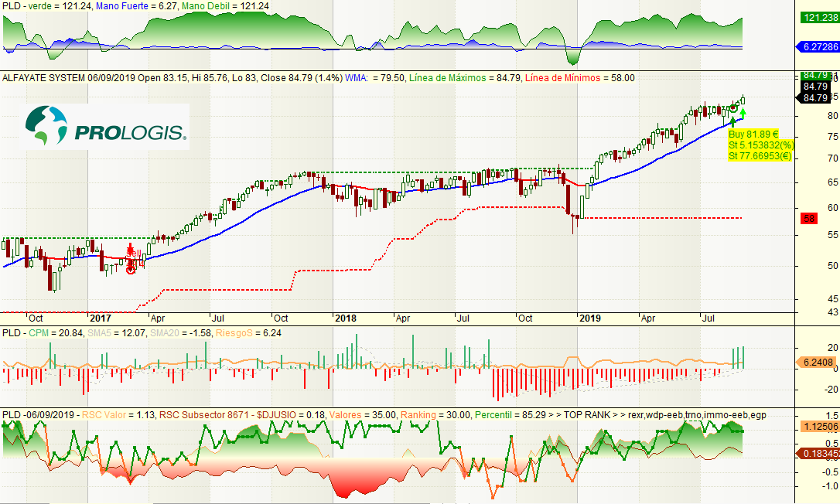Click the 'Close 84.79 (1.4%)' readout

coord(301,78)
